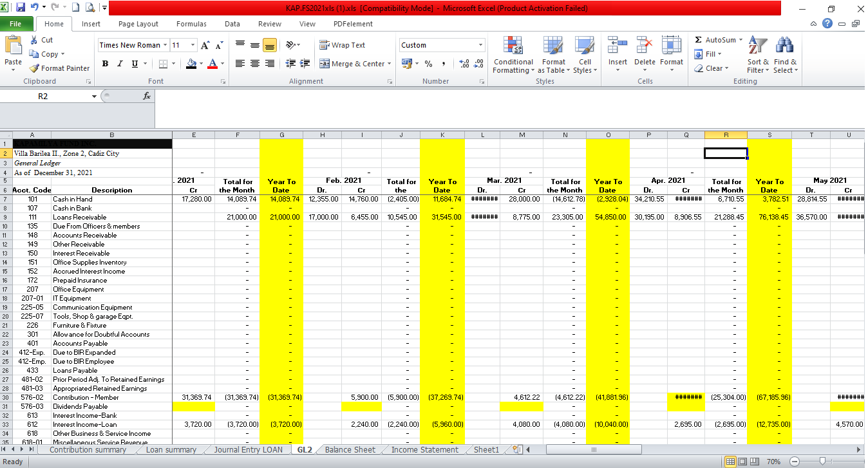Insert a function using the fx button
Image resolution: width=868 pixels, height=468 pixels.
point(147,96)
